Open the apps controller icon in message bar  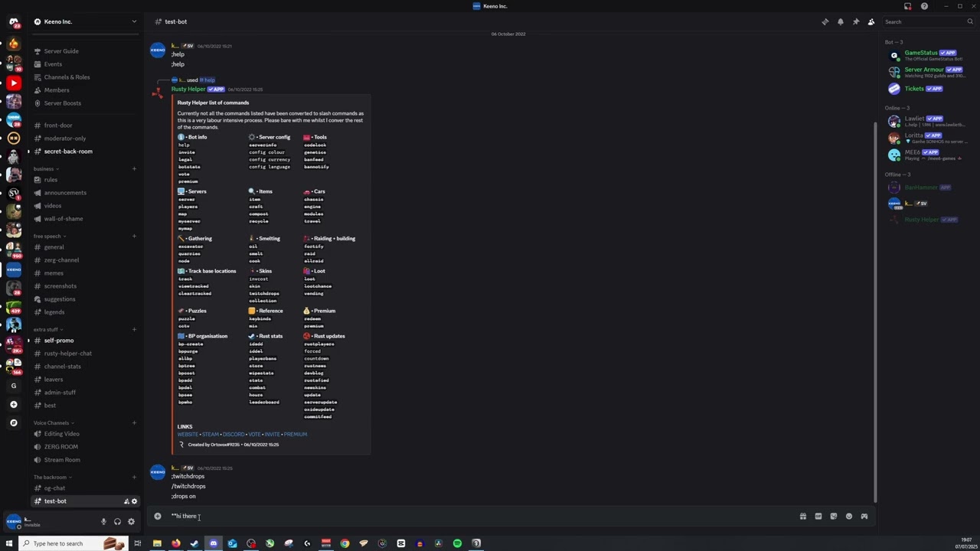[864, 516]
